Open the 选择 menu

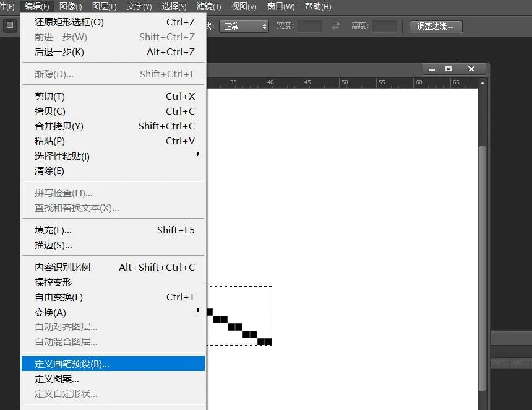(x=174, y=6)
